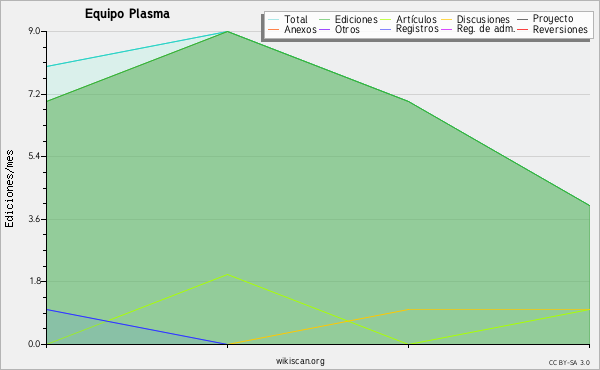Click the Equipo Plasma chart title
The width and height of the screenshot is (600, 370).
127,14
